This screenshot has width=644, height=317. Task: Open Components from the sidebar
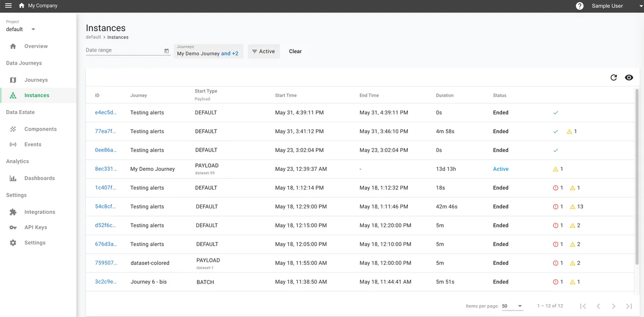[39, 129]
